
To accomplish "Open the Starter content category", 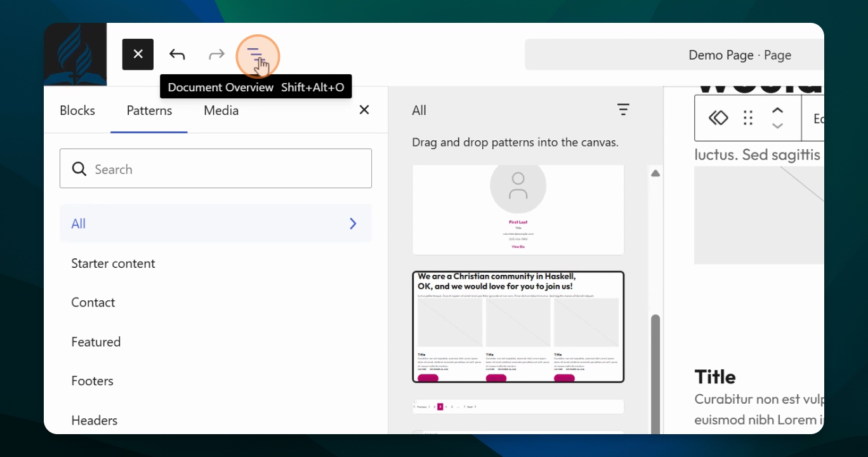I will (216, 263).
